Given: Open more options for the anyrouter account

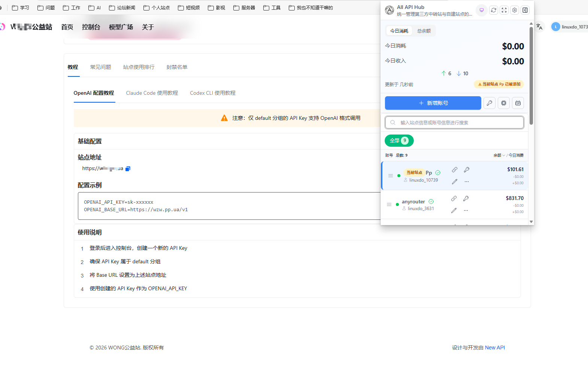Looking at the screenshot, I should tap(466, 210).
